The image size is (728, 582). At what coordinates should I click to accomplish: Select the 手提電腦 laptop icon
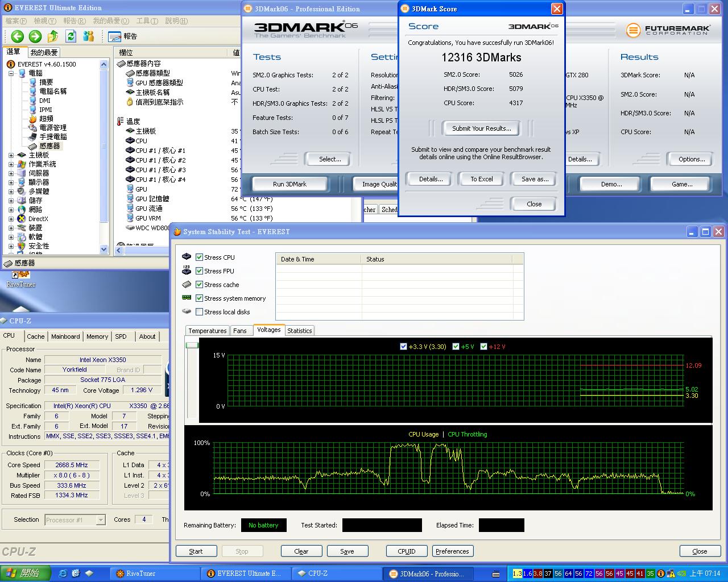pyautogui.click(x=33, y=137)
